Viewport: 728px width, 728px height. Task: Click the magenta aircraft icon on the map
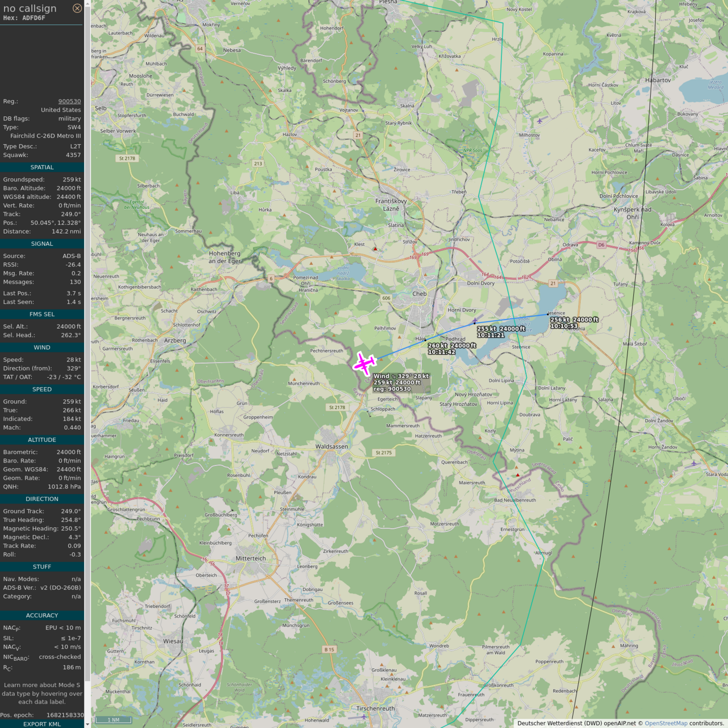(364, 363)
